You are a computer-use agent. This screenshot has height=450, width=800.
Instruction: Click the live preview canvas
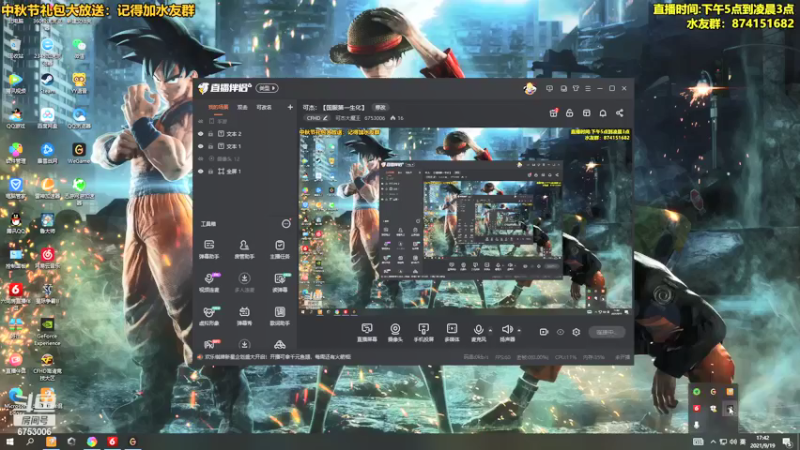coord(465,221)
